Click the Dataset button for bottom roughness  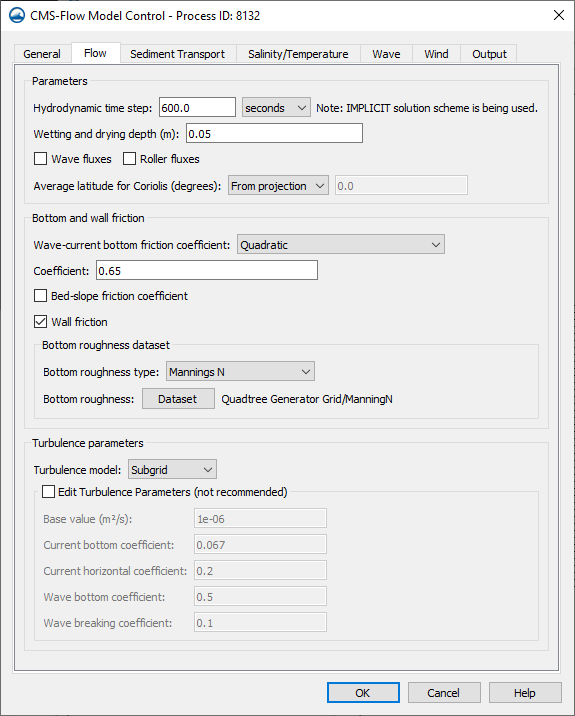coord(178,399)
